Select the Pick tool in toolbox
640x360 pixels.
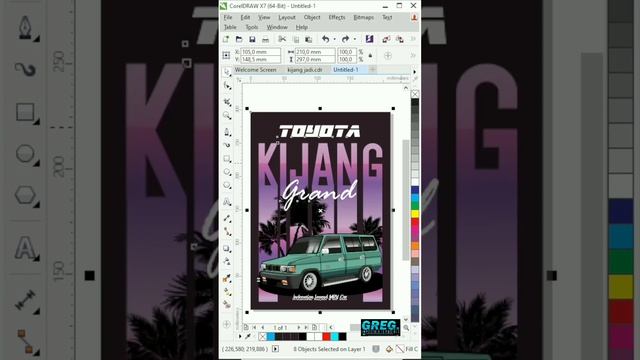(x=227, y=72)
